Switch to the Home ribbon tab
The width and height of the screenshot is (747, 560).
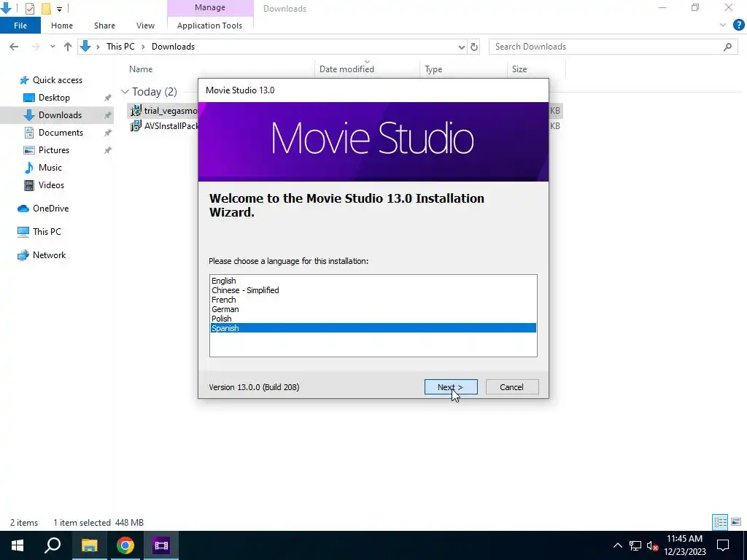[x=62, y=26]
